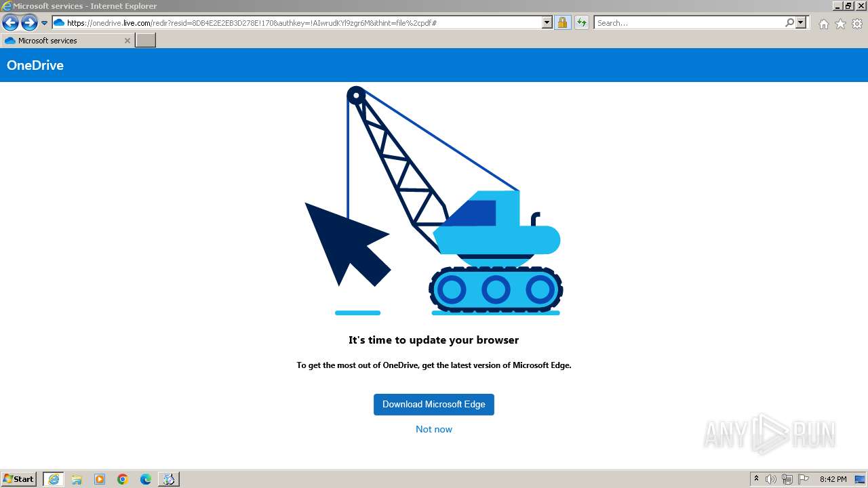Open the Action Center flag icon
This screenshot has width=868, height=488.
tap(804, 479)
